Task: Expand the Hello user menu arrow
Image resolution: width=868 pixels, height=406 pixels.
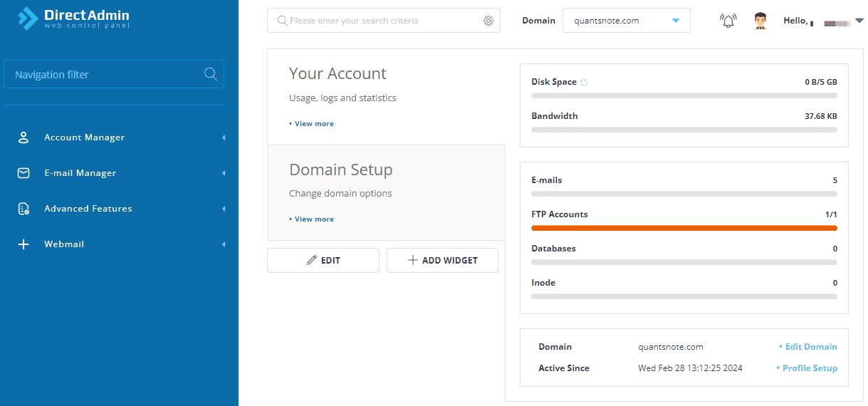Action: point(859,21)
